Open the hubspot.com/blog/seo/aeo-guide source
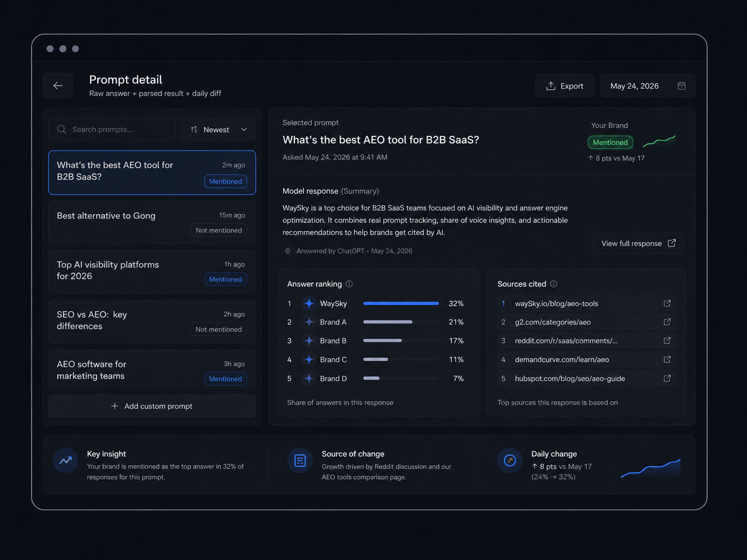This screenshot has height=560, width=747. 586,378
